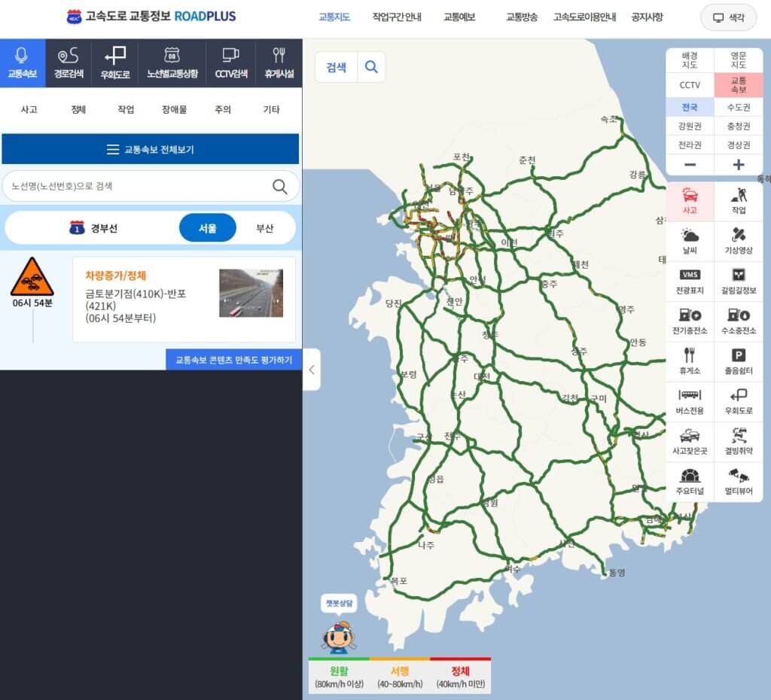Click the 노선명 search input field

pos(139,186)
